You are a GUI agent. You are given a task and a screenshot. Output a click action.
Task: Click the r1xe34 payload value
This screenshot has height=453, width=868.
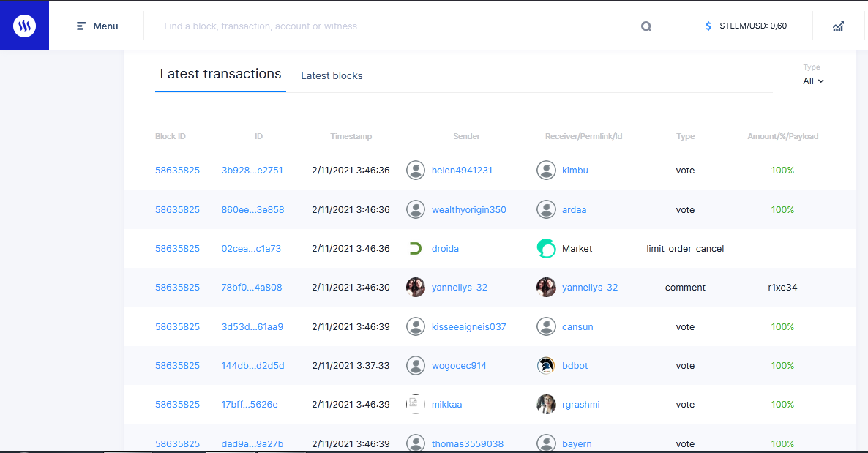click(782, 288)
